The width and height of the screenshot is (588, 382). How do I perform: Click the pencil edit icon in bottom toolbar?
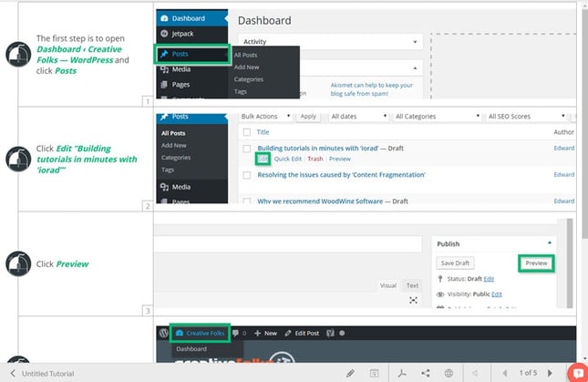[350, 373]
